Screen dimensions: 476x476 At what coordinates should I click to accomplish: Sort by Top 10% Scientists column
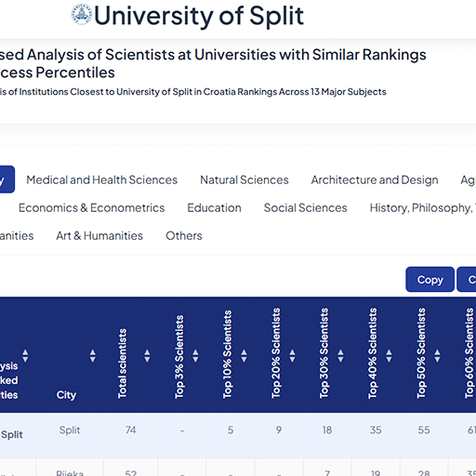click(244, 356)
